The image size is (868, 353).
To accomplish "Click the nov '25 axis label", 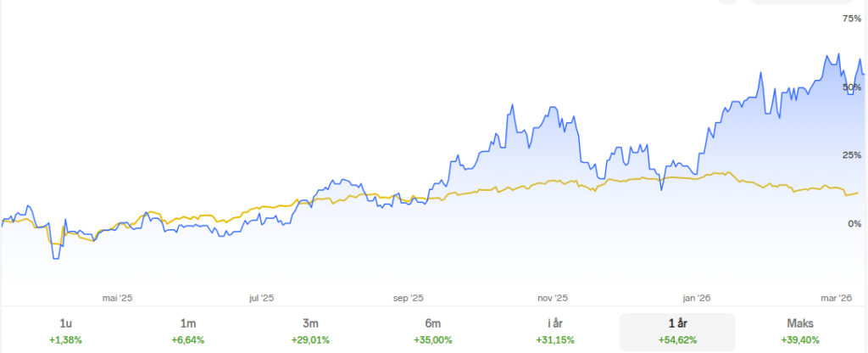I will pyautogui.click(x=553, y=298).
